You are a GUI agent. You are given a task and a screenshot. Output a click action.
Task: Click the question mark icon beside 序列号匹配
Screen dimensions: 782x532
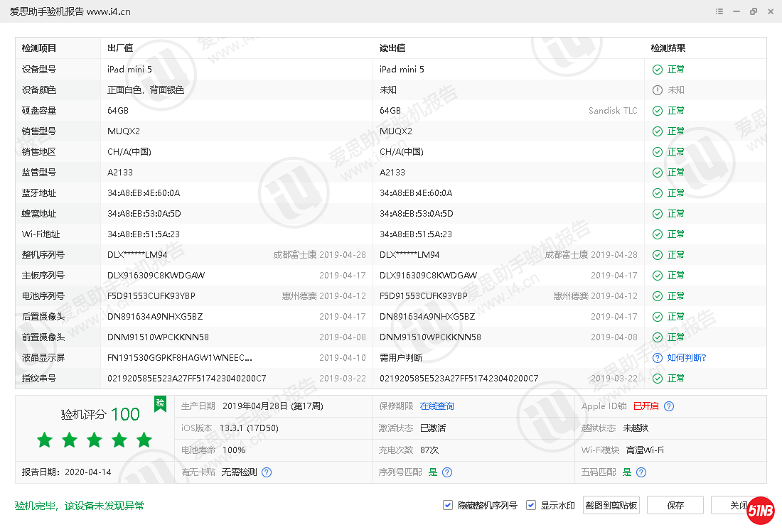click(446, 472)
